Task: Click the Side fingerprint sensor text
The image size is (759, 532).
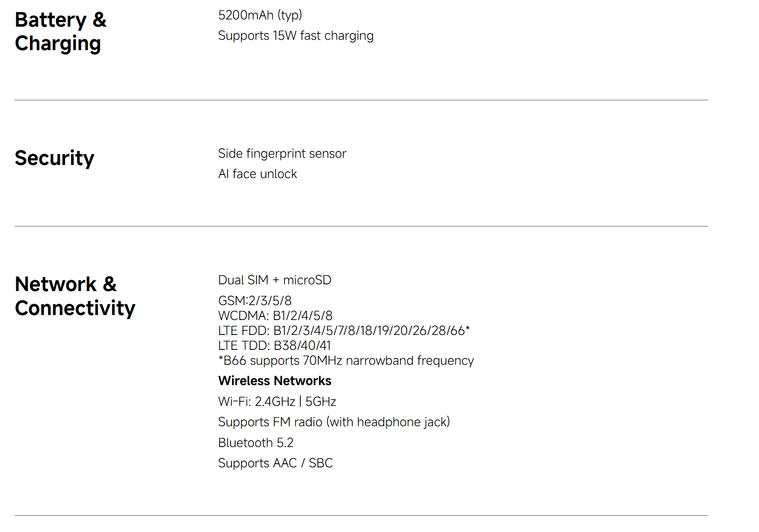Action: coord(282,154)
